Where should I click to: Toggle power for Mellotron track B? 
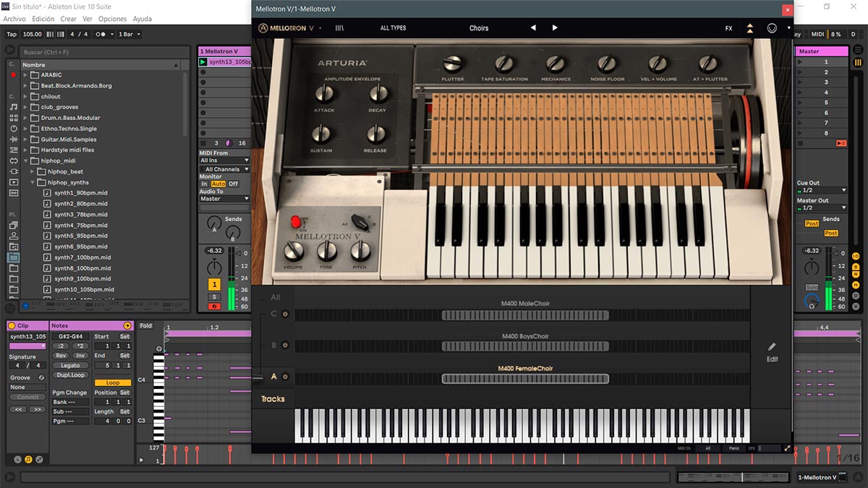pyautogui.click(x=285, y=346)
